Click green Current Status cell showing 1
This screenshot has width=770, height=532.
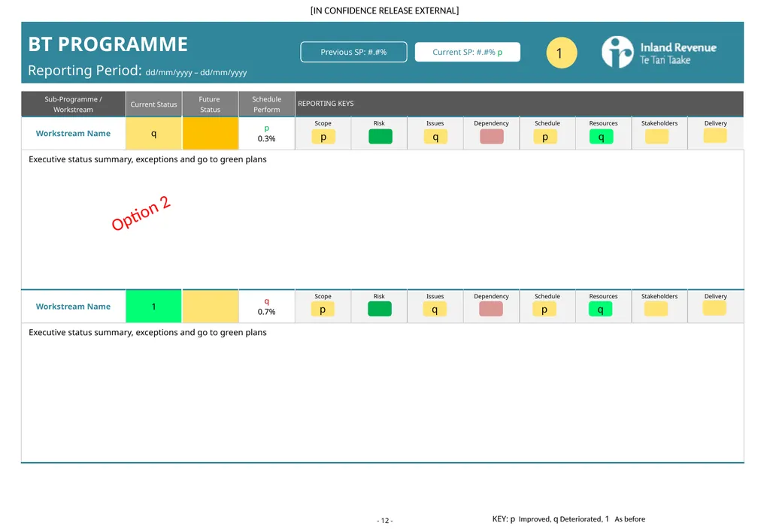pos(153,307)
